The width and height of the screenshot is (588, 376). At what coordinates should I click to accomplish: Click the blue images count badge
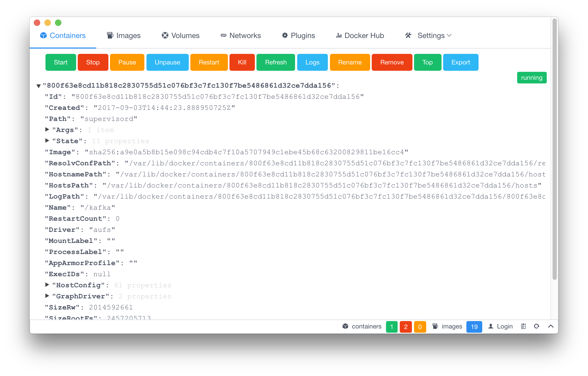474,327
